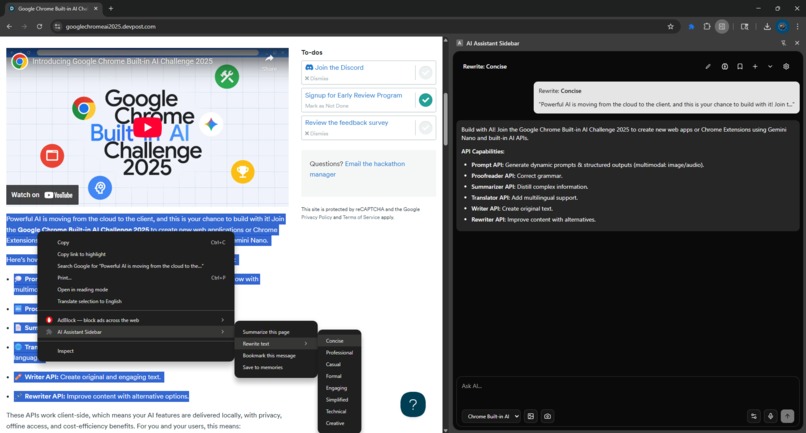Click the site info icon in address bar
The image size is (806, 433).
point(58,27)
